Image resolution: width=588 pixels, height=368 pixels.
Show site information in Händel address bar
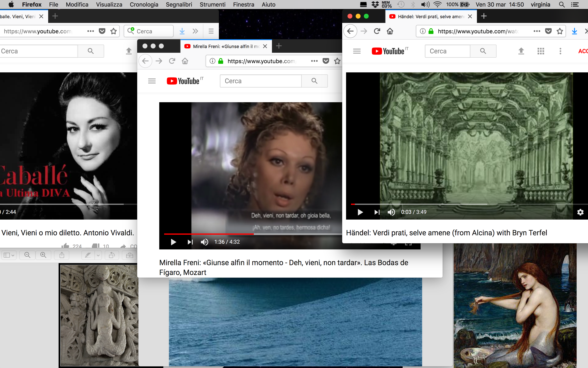(423, 31)
